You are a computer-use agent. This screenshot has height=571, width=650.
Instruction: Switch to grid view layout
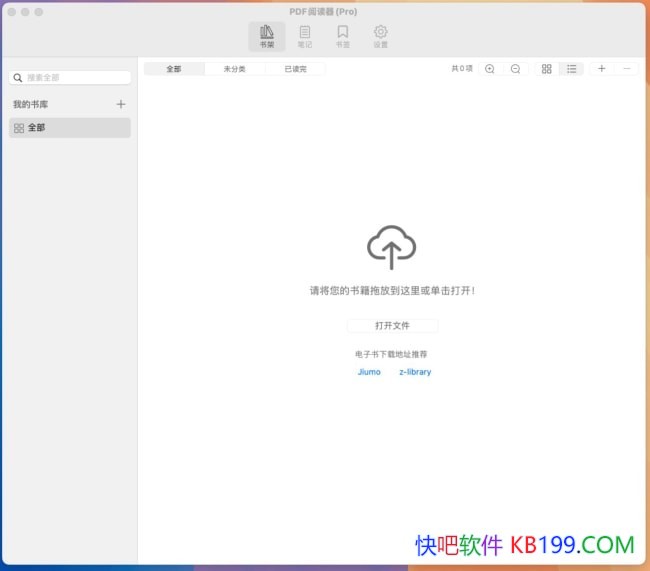click(546, 69)
